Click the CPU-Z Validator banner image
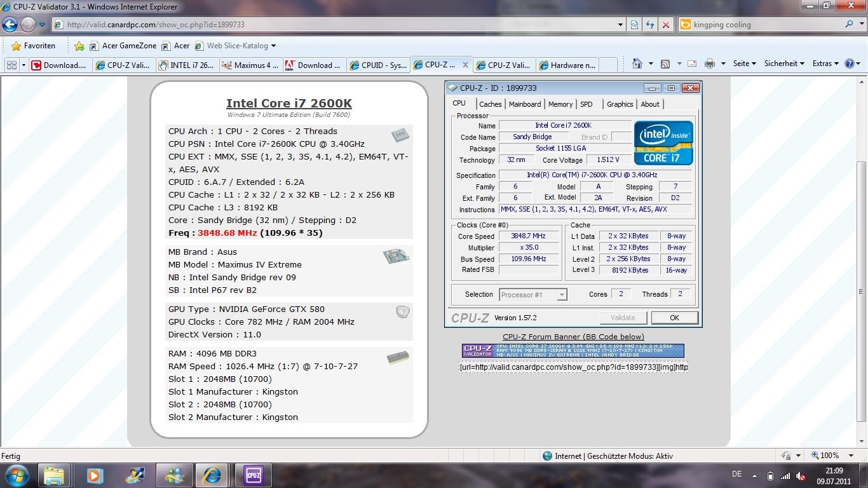Viewport: 868px width, 488px height. point(573,351)
